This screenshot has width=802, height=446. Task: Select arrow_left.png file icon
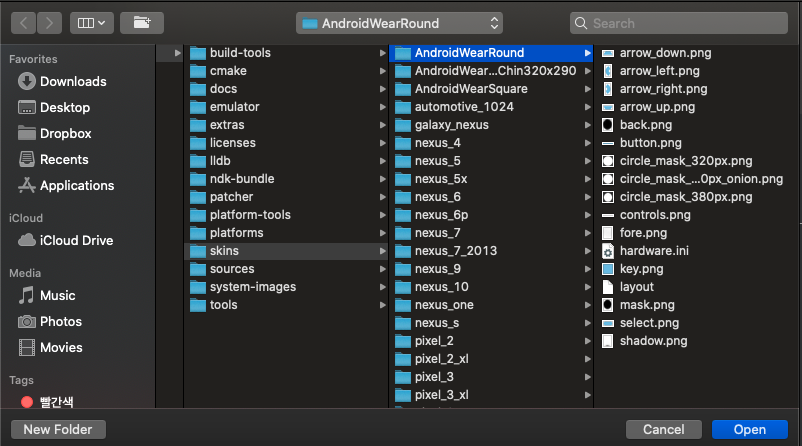coord(608,71)
